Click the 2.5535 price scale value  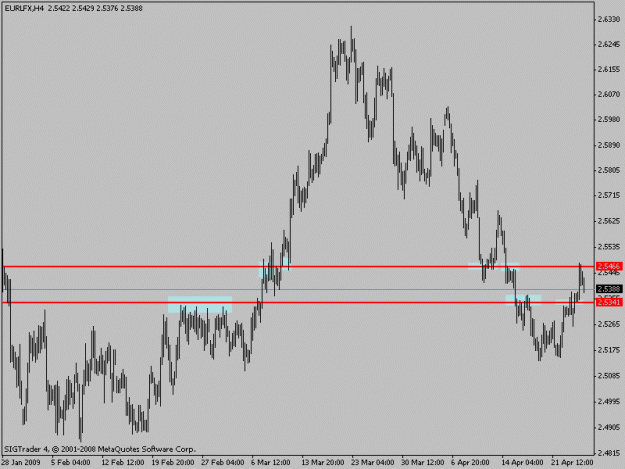(609, 247)
